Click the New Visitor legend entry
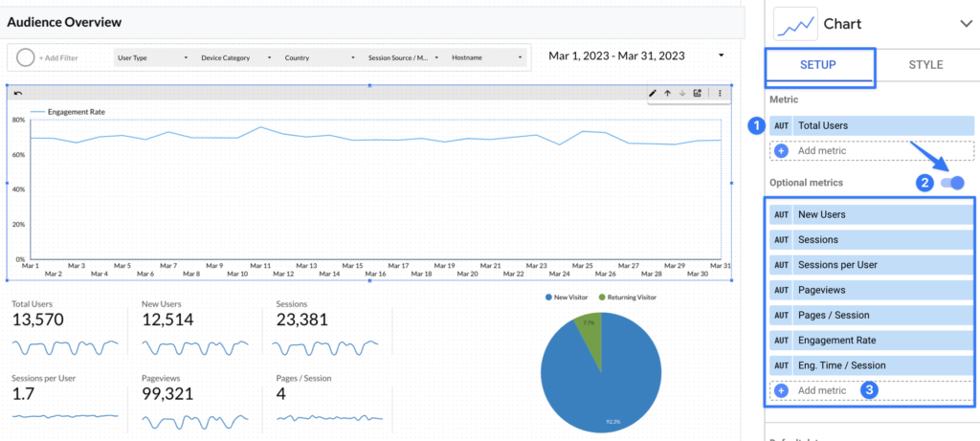 (x=567, y=298)
